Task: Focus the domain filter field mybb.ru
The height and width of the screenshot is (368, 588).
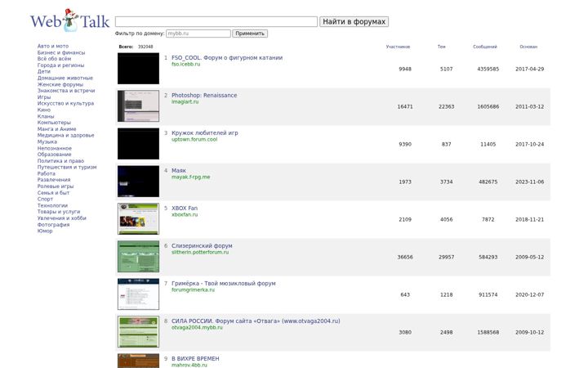Action: (198, 34)
